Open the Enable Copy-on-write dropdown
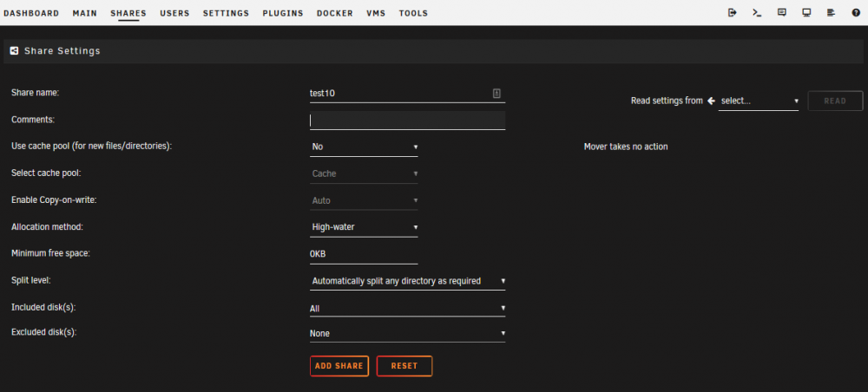868x392 pixels. 364,200
